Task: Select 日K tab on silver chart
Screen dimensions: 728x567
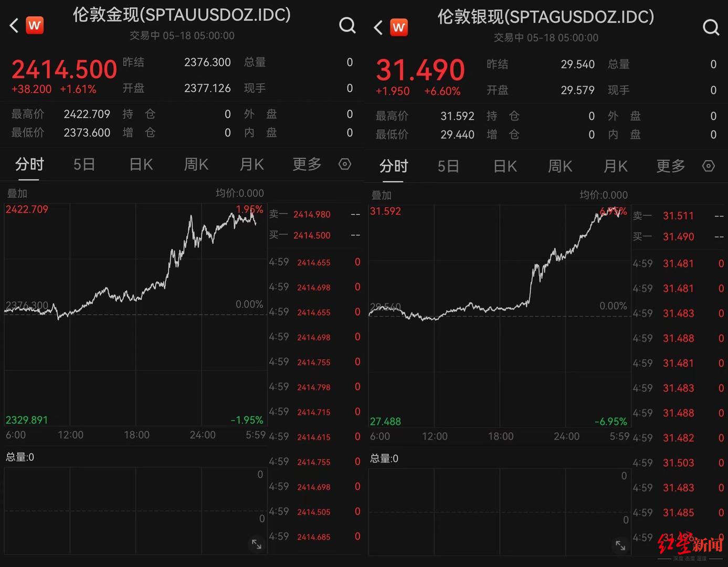Action: [x=505, y=167]
